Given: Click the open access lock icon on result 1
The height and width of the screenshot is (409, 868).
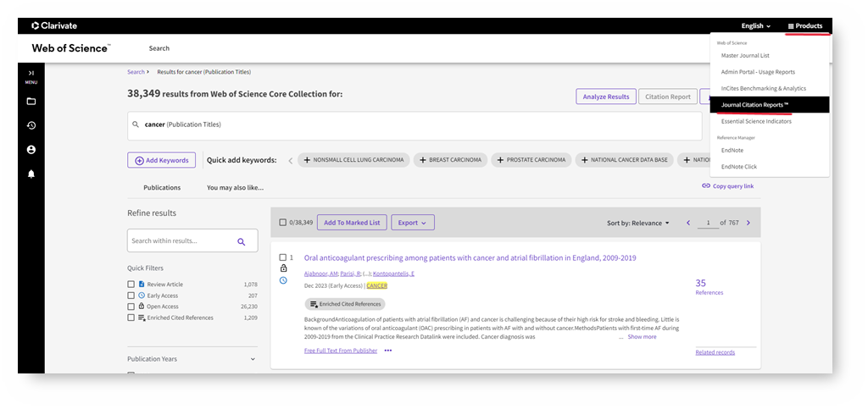Looking at the screenshot, I should (x=283, y=268).
